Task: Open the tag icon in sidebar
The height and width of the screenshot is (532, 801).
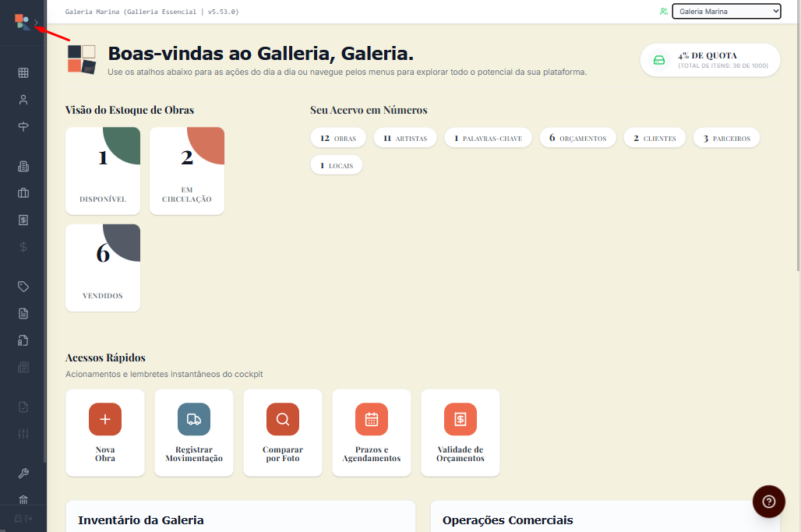Action: point(23,287)
